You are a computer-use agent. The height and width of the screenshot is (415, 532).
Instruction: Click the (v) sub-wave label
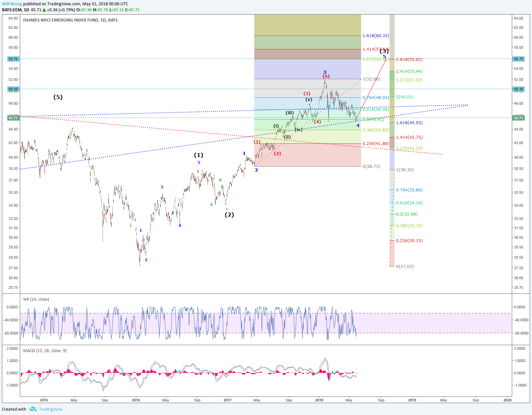click(x=309, y=100)
